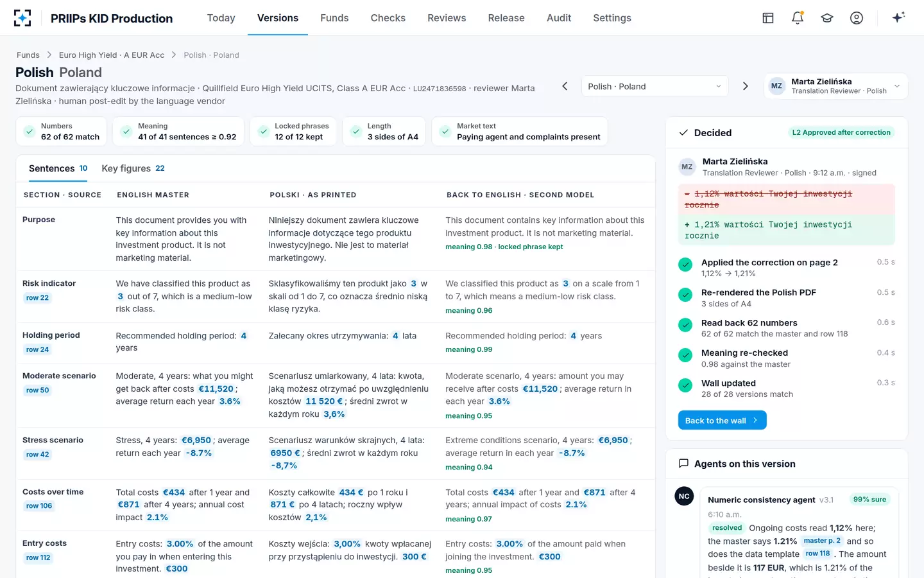Screen dimensions: 924x578
Task: Open the row 106 source link
Action: pos(38,506)
